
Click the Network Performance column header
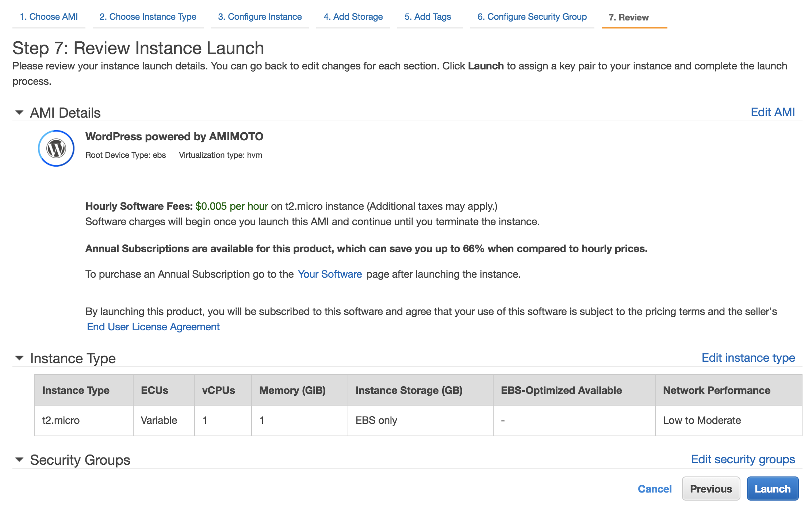pos(729,390)
